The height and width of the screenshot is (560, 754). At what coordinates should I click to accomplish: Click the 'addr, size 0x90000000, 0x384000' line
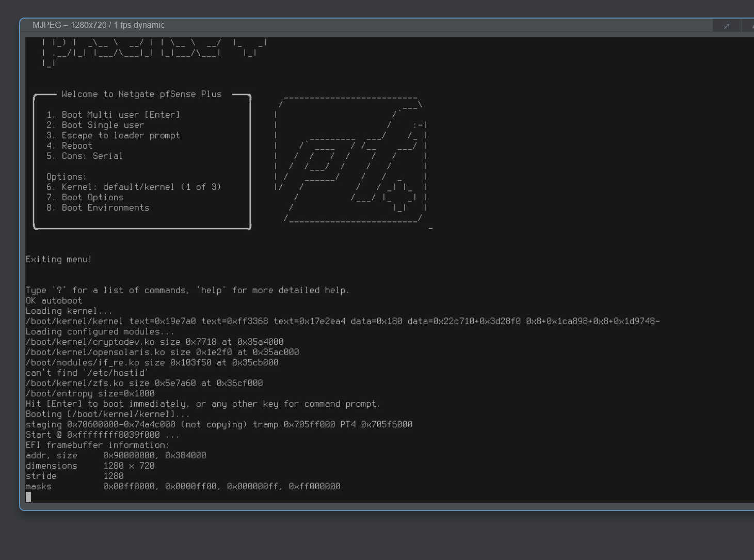(x=116, y=455)
